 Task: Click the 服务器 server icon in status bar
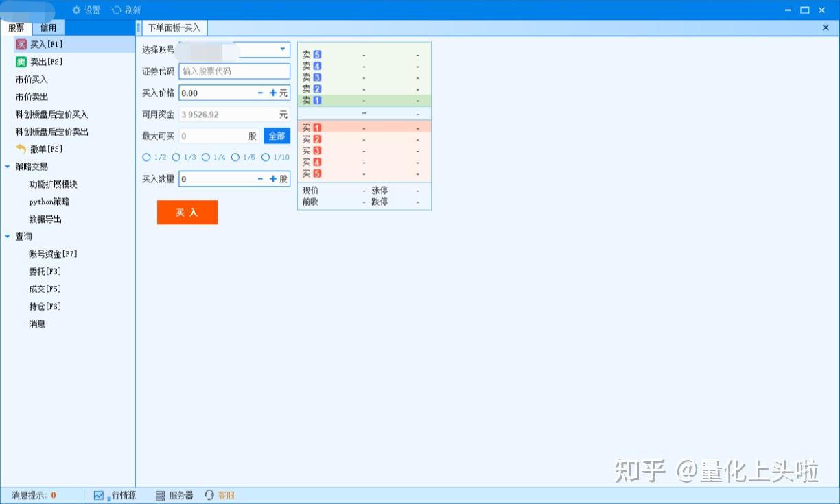159,494
